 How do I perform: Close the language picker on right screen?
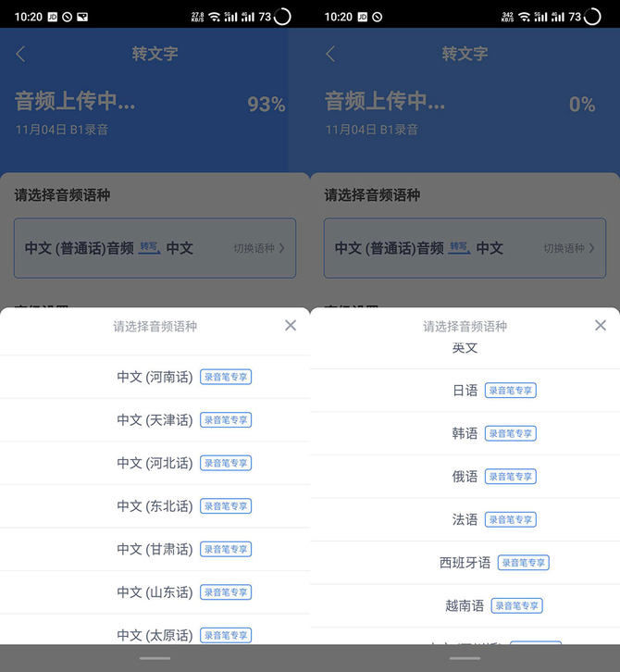pyautogui.click(x=601, y=325)
